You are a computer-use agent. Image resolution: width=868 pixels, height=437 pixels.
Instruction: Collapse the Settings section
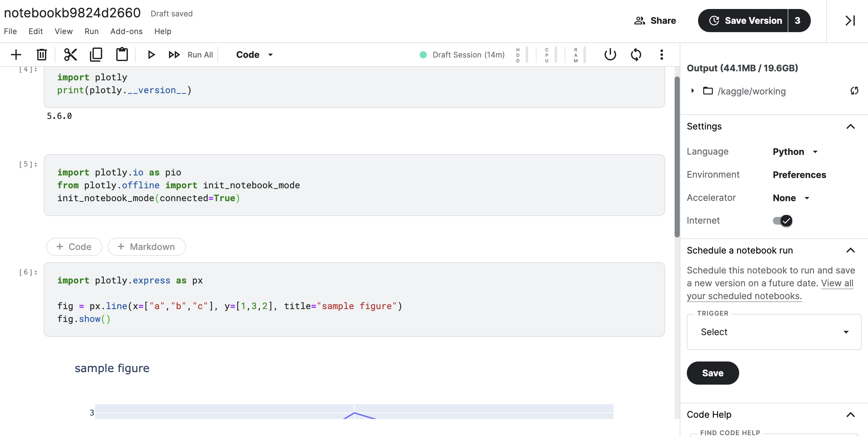[x=850, y=127]
